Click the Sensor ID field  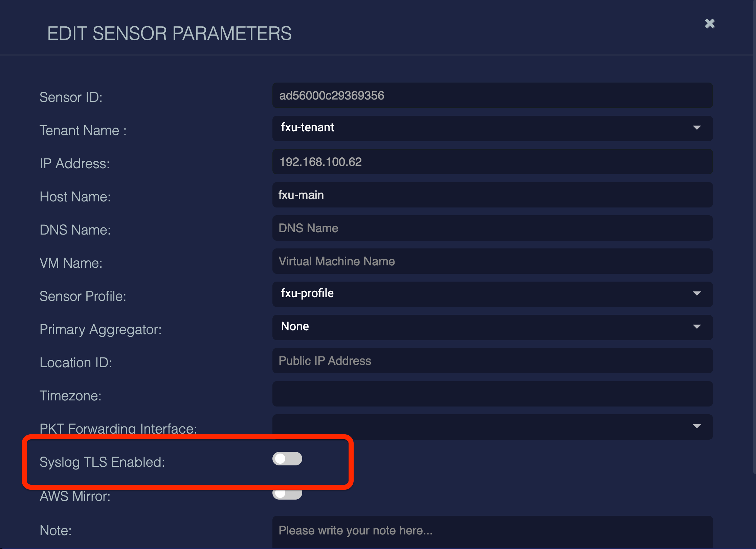492,95
